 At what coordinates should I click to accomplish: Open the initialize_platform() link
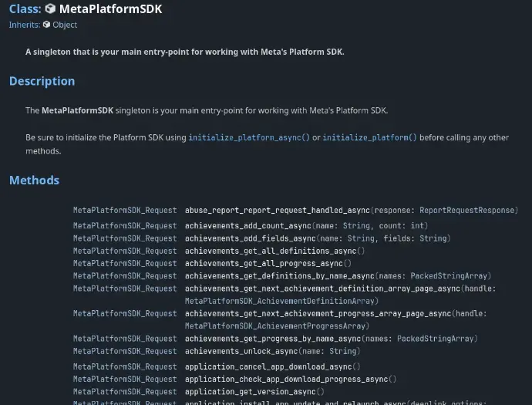pos(369,137)
